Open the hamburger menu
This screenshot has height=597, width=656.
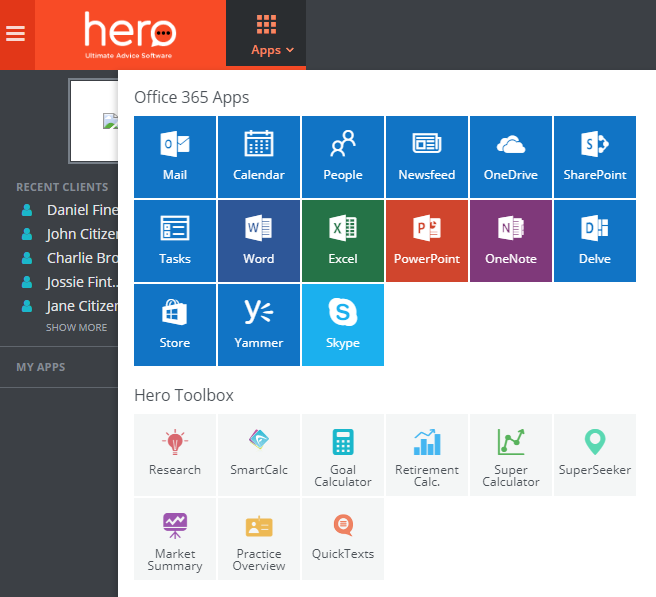(x=16, y=34)
